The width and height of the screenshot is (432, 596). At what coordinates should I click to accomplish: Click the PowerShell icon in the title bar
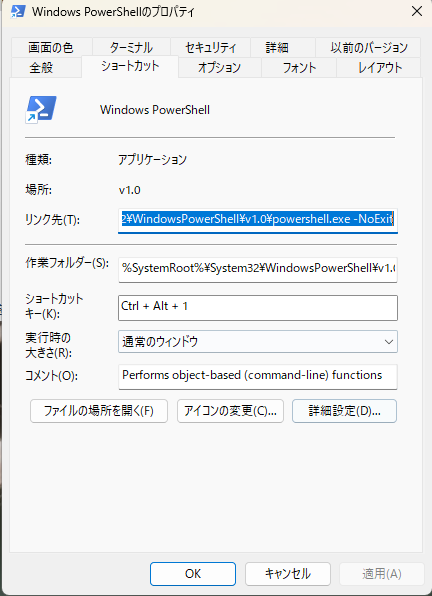tap(18, 11)
